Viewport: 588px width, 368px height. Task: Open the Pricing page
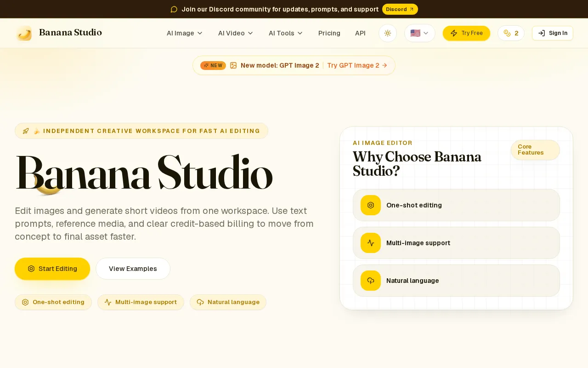(329, 33)
